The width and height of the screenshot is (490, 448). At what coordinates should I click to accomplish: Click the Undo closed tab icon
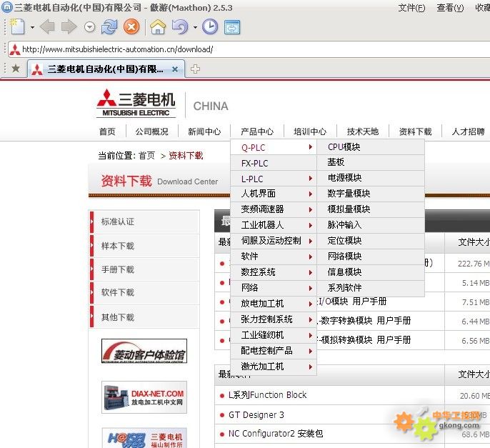180,27
